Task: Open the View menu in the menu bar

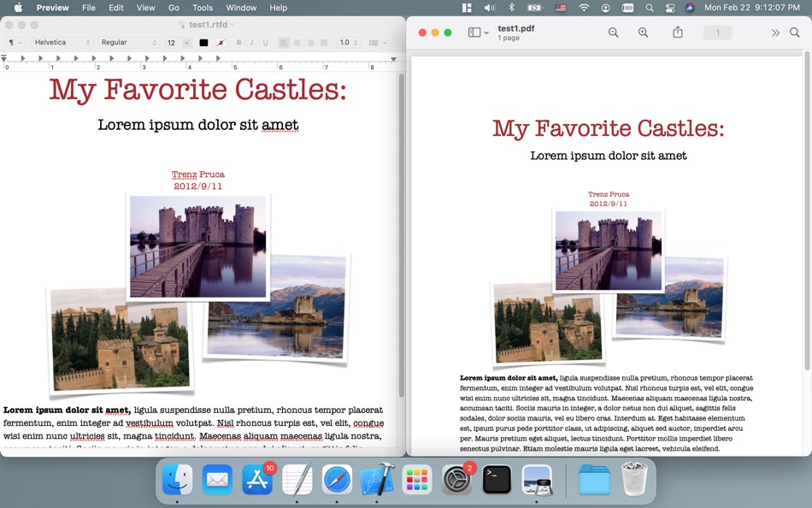Action: point(145,8)
